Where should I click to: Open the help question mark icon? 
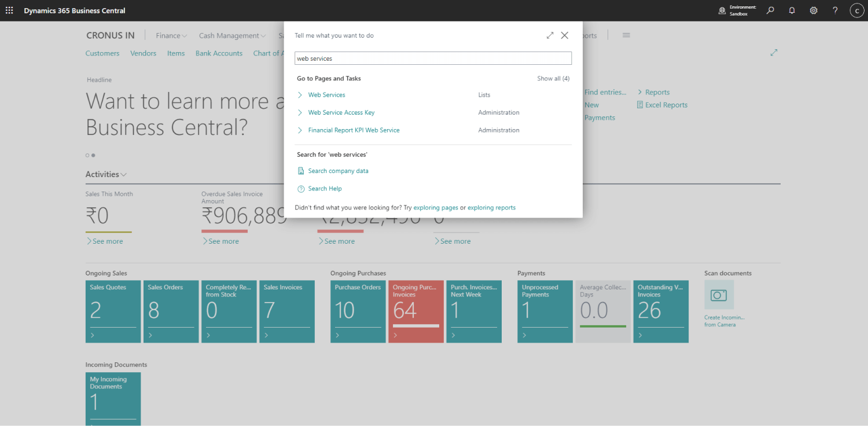click(x=835, y=10)
